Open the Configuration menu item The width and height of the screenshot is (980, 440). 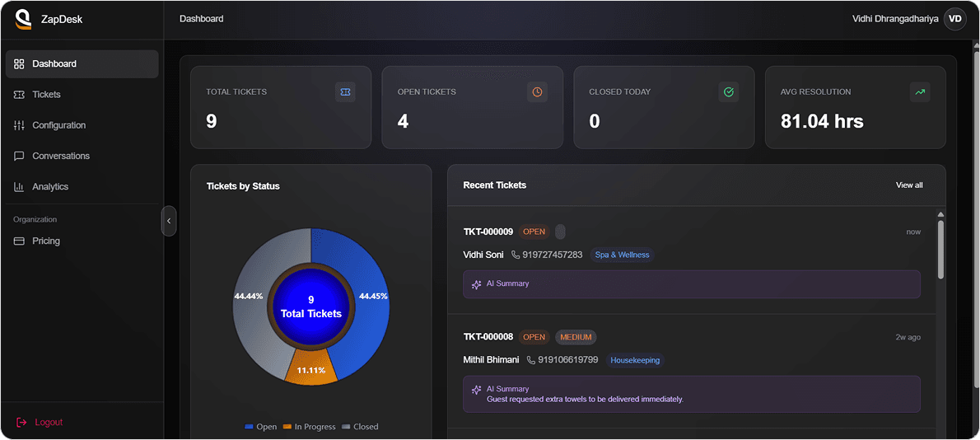click(x=82, y=125)
